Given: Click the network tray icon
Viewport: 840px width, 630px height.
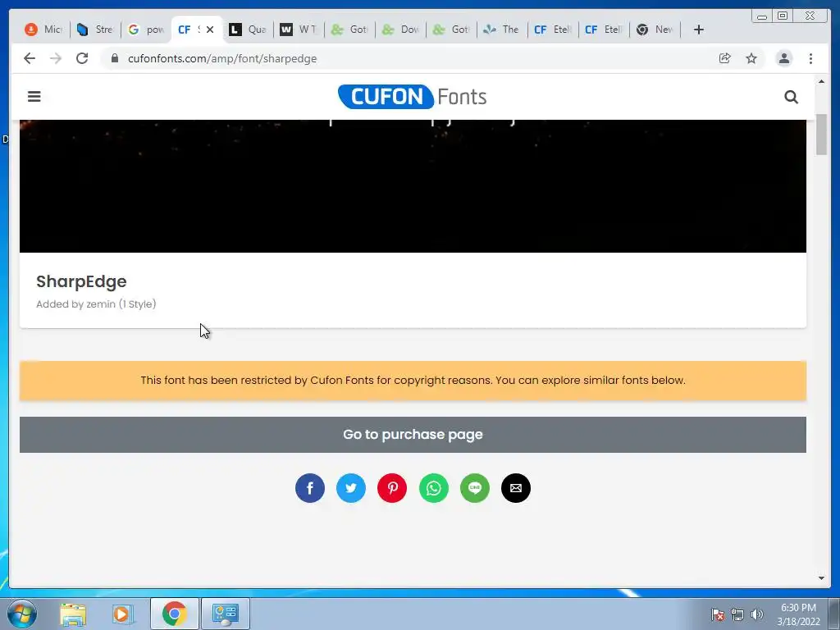Looking at the screenshot, I should (737, 614).
